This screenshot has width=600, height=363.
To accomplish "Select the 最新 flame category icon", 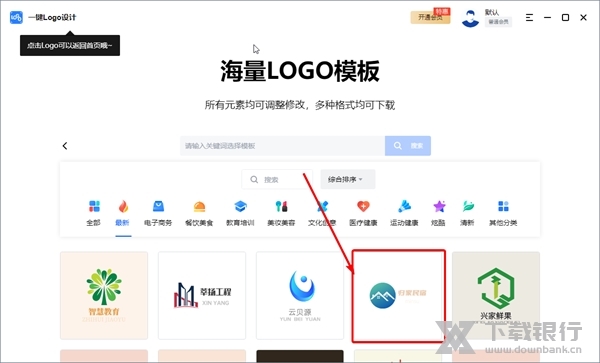I will point(123,206).
